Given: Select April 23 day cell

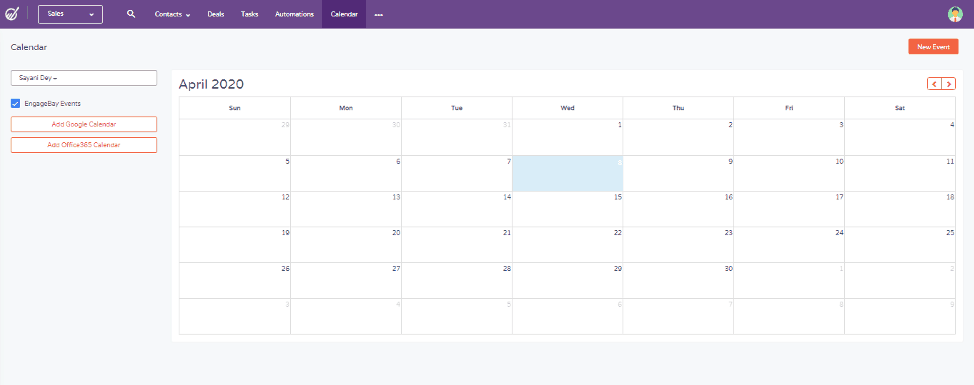Looking at the screenshot, I should click(678, 245).
